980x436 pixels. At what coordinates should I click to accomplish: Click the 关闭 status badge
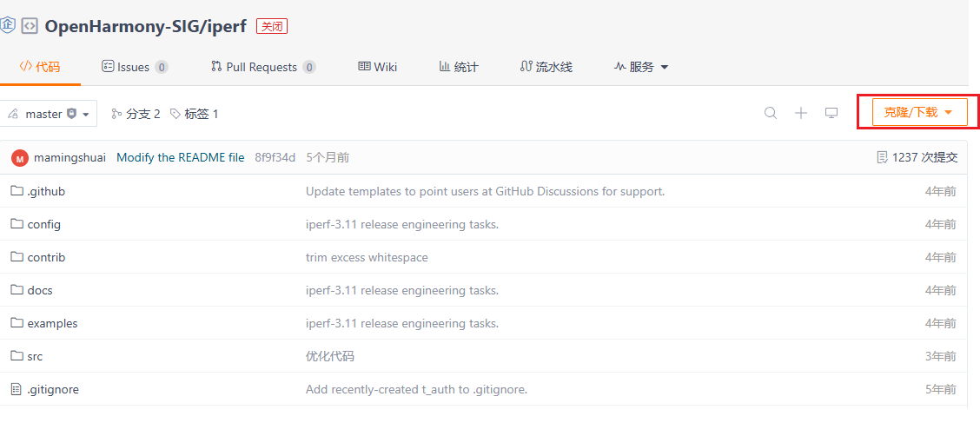[272, 26]
